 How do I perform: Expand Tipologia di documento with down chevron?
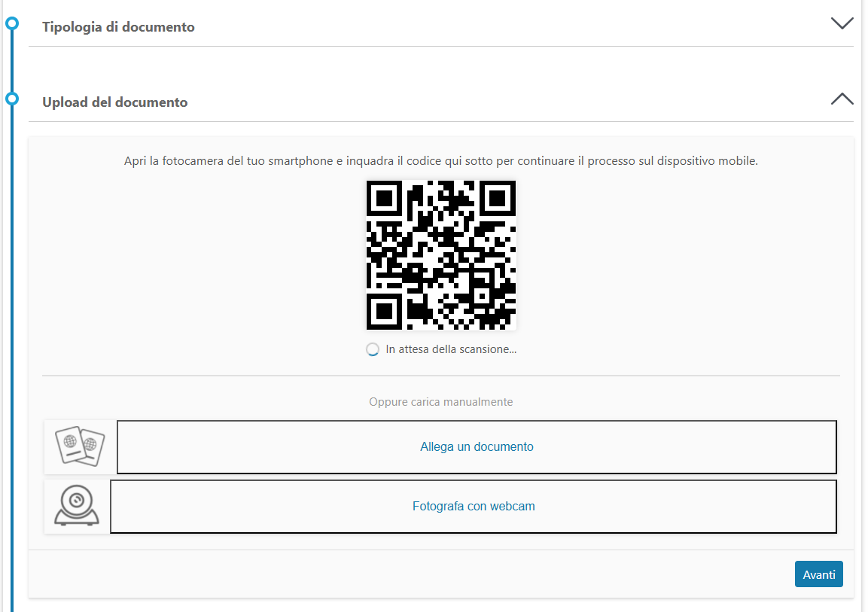842,23
